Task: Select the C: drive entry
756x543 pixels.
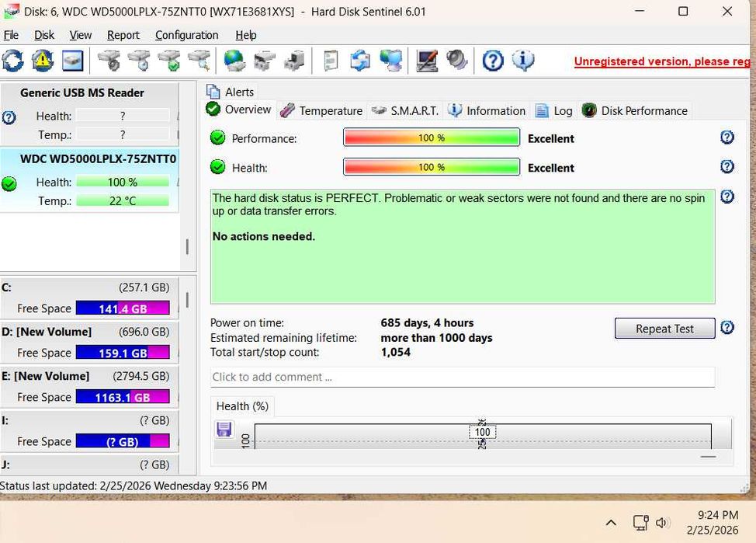Action: click(89, 298)
